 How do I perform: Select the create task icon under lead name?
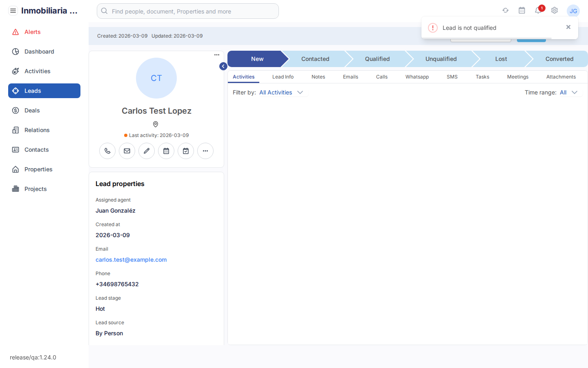pyautogui.click(x=186, y=151)
